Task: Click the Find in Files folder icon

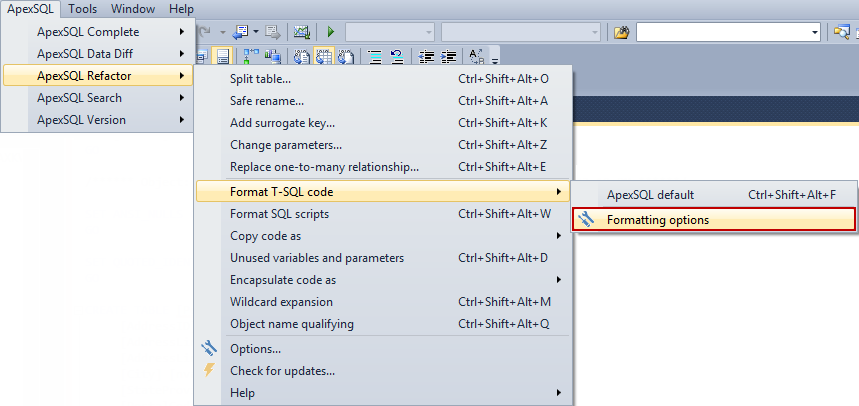Action: [x=621, y=32]
